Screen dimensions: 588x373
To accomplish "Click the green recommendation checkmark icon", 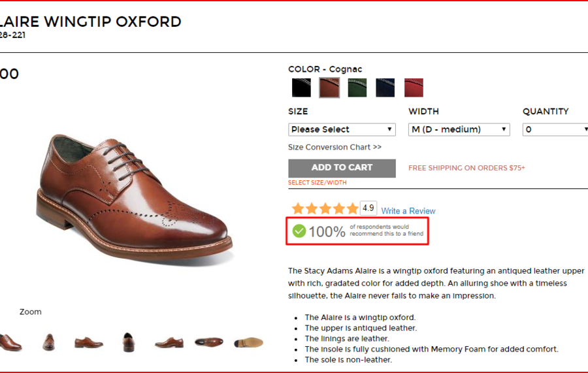I will coord(299,231).
